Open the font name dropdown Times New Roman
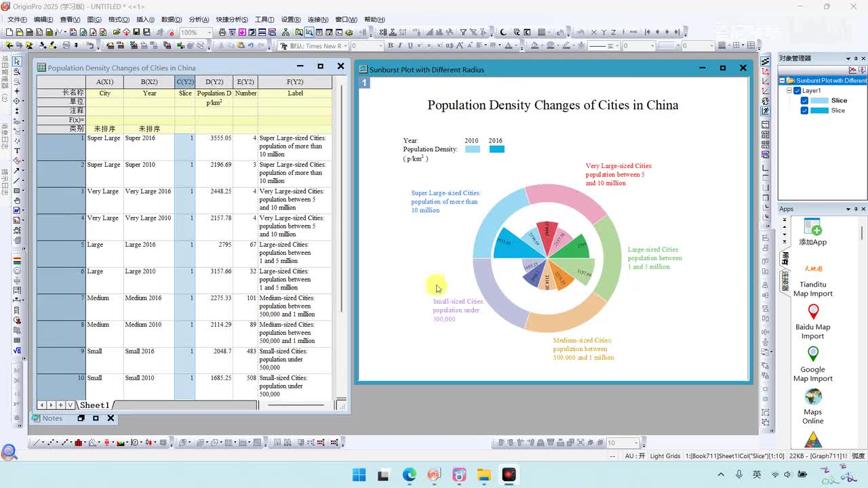Screen dimensions: 868x488 point(344,46)
